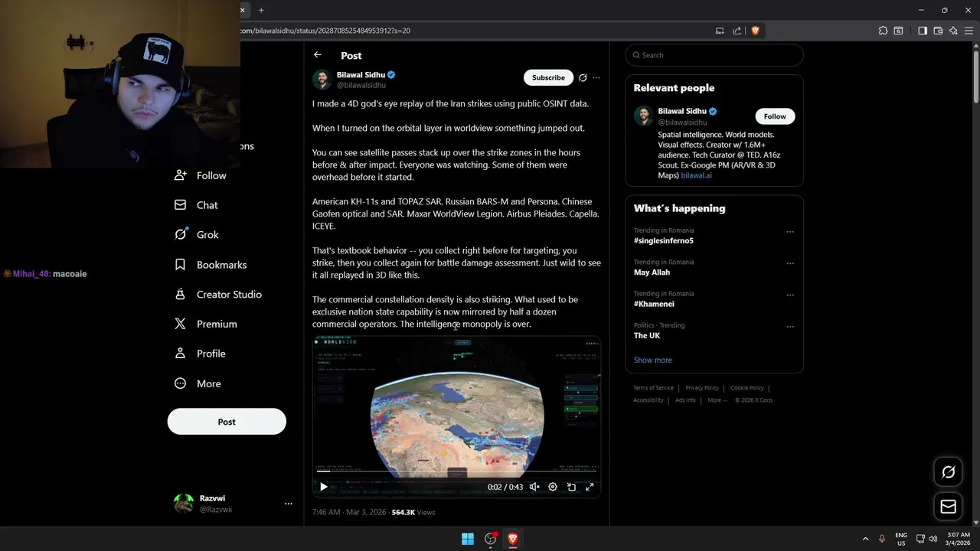The height and width of the screenshot is (551, 980).
Task: Open Grok icon next to Subscribe
Action: pos(583,77)
